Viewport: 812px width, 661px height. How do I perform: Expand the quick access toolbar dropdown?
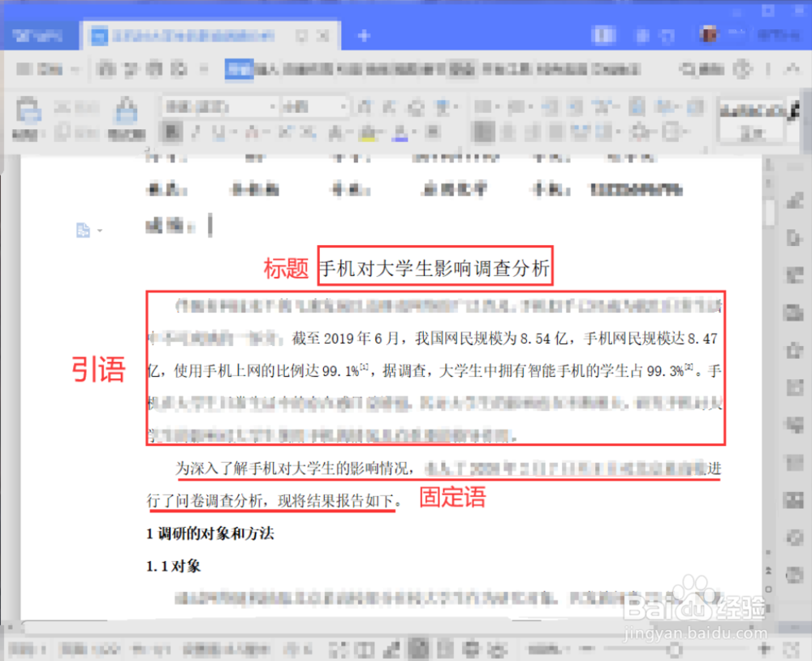[204, 69]
